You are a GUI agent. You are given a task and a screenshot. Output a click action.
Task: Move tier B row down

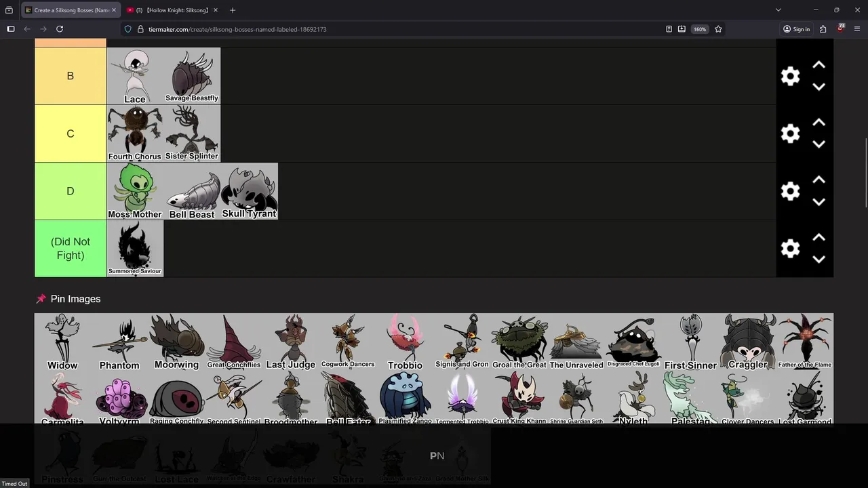[818, 87]
